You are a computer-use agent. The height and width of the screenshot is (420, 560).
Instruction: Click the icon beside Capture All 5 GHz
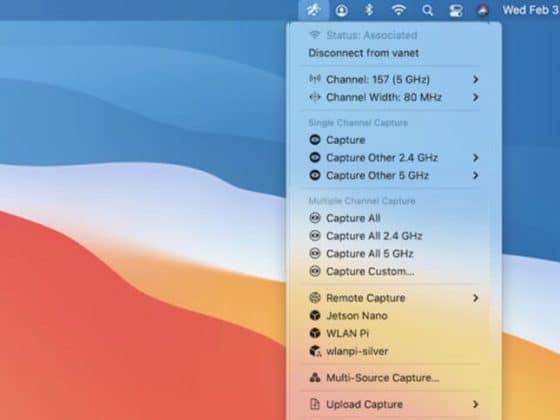[x=315, y=254]
